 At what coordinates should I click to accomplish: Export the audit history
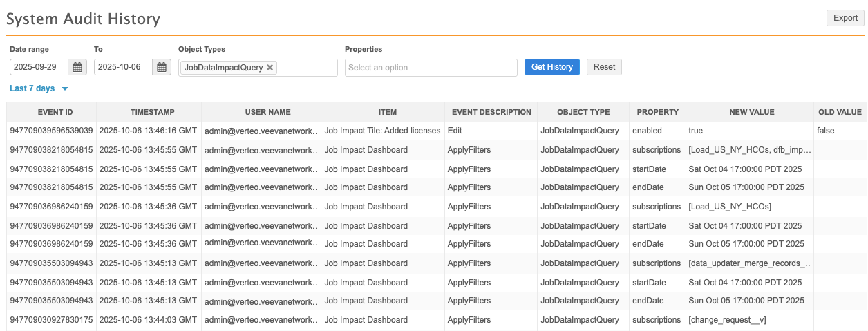tap(845, 18)
